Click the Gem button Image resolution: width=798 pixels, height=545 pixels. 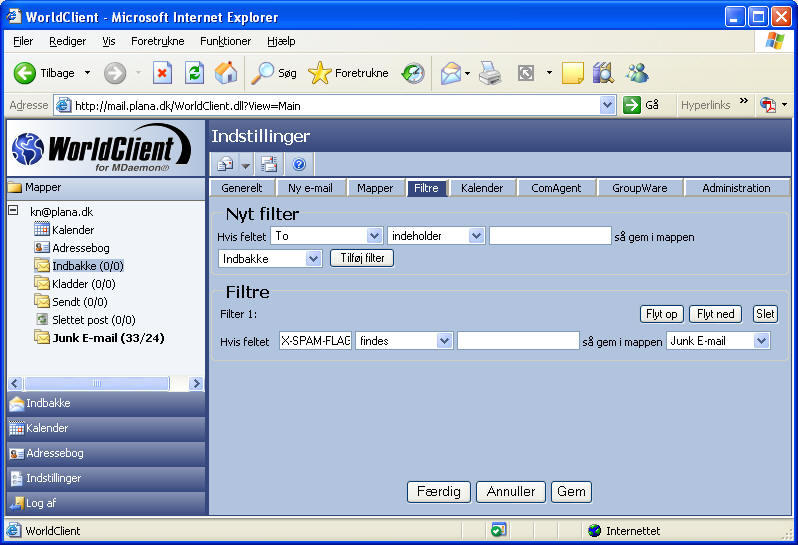(x=571, y=492)
